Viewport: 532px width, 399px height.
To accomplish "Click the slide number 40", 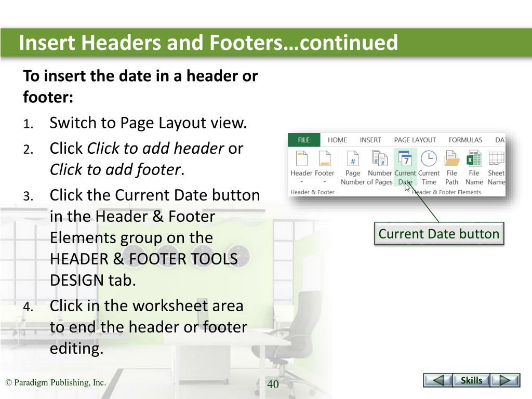I will tap(273, 384).
